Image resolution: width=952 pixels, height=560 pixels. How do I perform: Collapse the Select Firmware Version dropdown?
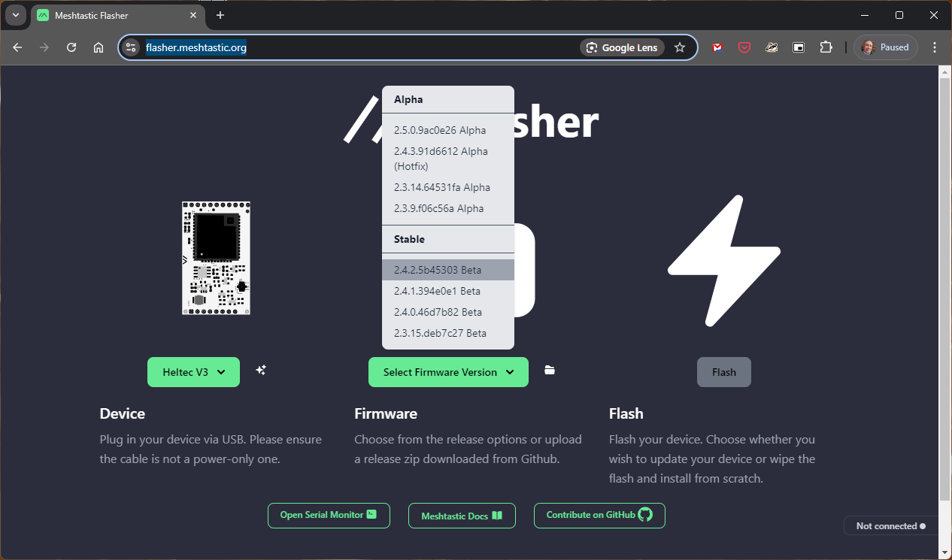[x=448, y=372]
